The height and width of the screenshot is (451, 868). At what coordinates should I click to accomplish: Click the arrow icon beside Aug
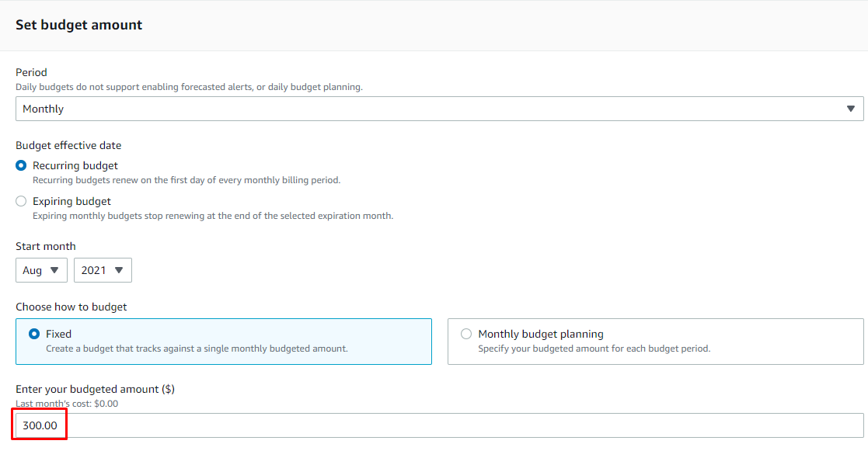coord(54,270)
